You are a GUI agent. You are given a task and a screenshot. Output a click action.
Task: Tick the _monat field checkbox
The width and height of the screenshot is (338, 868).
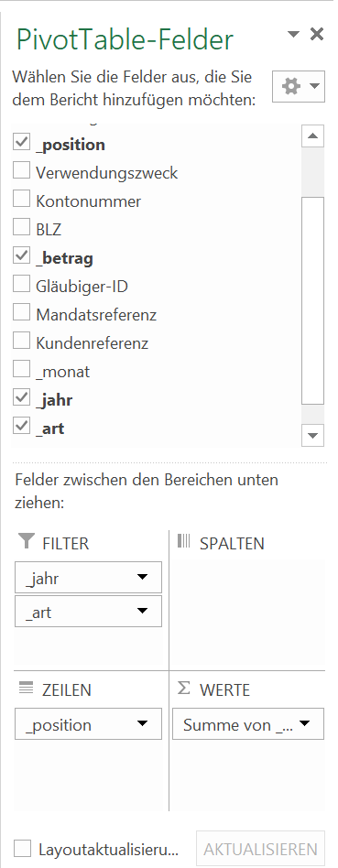22,369
